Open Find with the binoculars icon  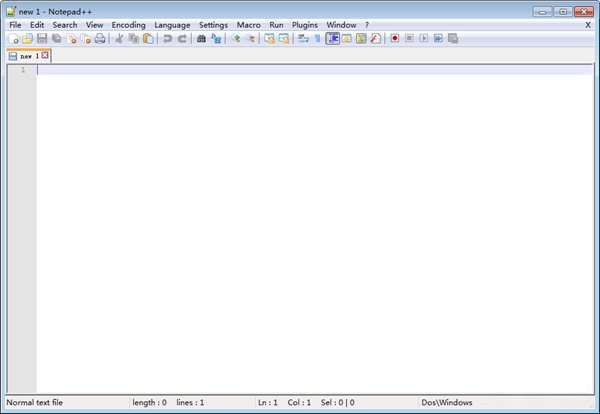click(201, 38)
